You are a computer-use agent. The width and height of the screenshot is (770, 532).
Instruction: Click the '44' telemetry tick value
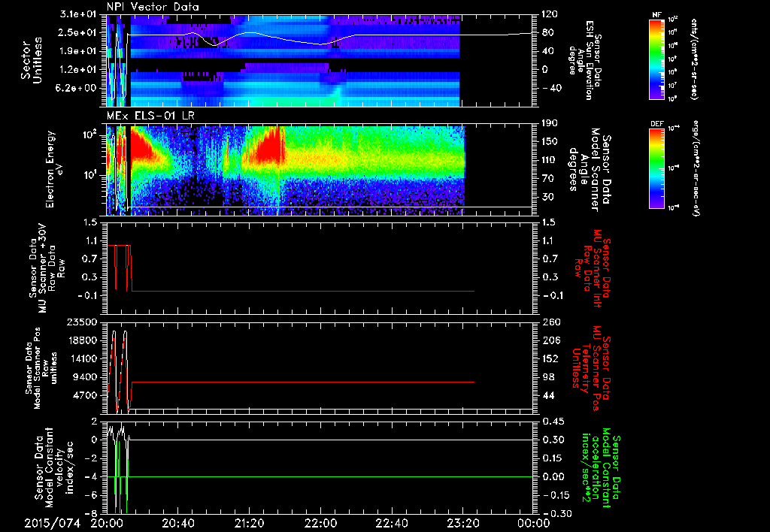point(547,395)
